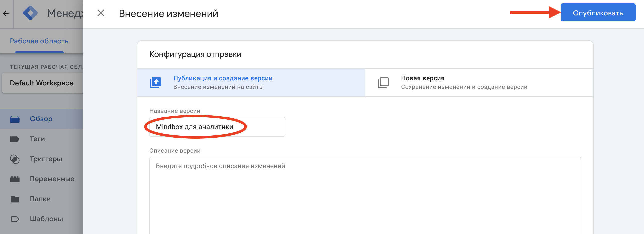The image size is (644, 234).
Task: Click the Теги tag icon
Action: click(x=15, y=139)
